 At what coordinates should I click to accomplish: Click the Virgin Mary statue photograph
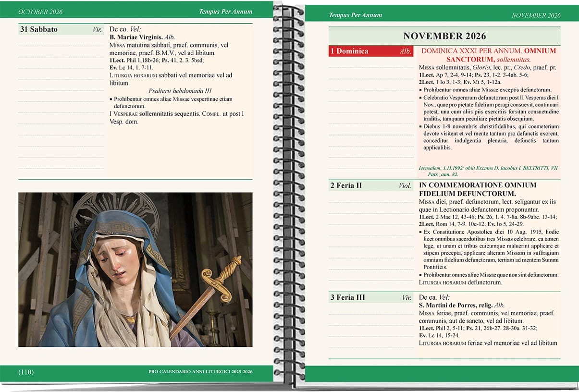tap(135, 269)
